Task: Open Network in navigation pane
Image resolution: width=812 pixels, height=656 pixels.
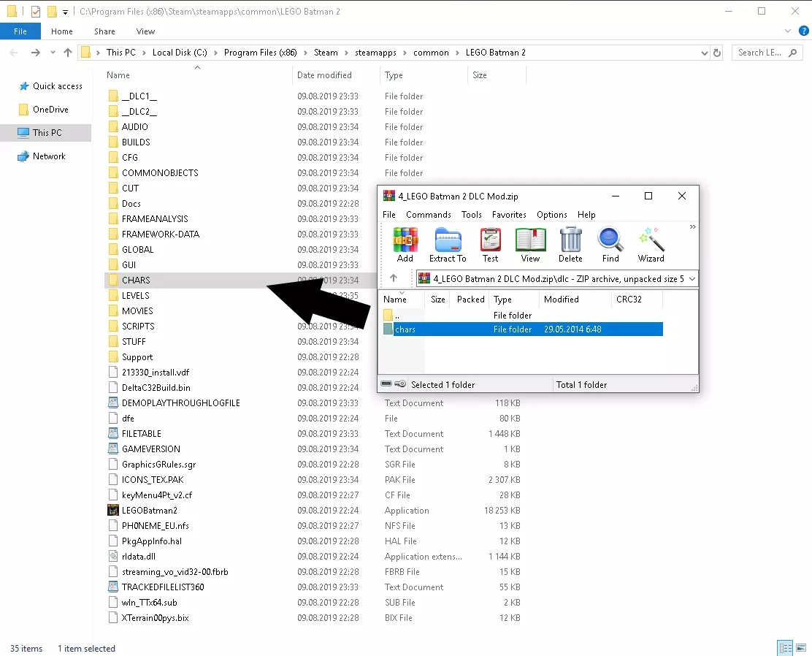Action: (x=42, y=156)
